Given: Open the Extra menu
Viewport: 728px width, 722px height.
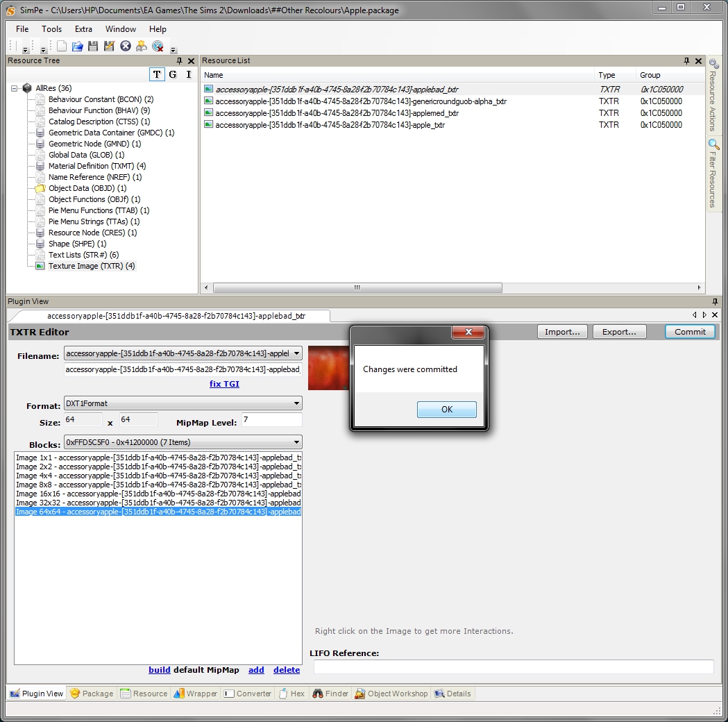Looking at the screenshot, I should pyautogui.click(x=83, y=29).
